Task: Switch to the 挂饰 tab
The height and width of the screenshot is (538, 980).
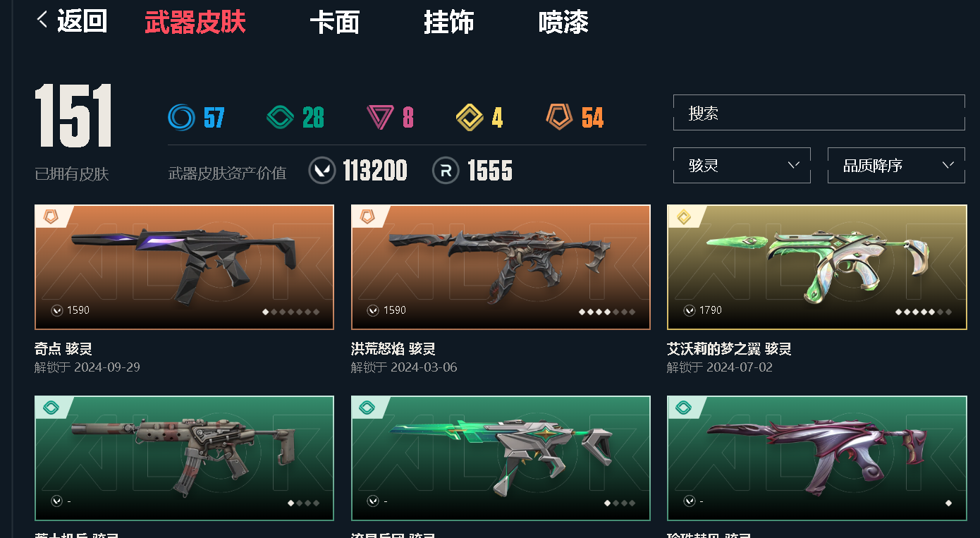Action: click(x=448, y=22)
